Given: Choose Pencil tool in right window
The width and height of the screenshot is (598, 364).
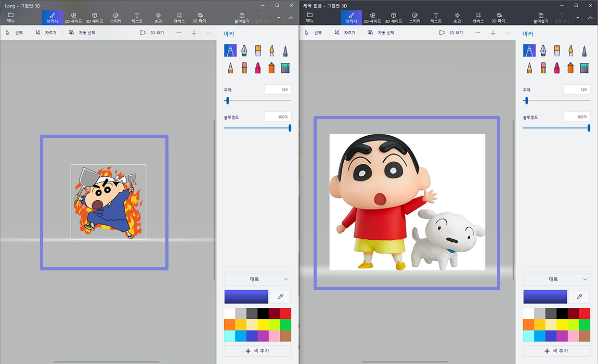Looking at the screenshot, I should 529,68.
